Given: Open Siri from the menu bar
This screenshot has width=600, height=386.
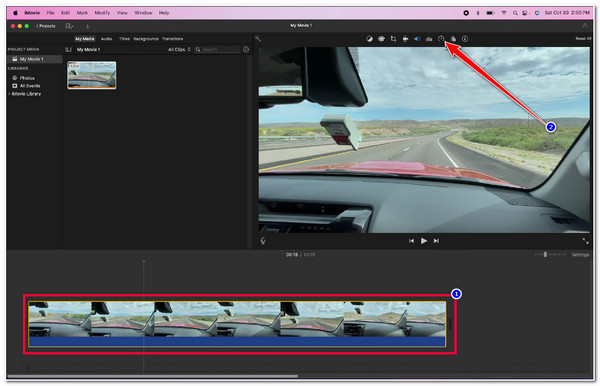Looking at the screenshot, I should (x=537, y=13).
